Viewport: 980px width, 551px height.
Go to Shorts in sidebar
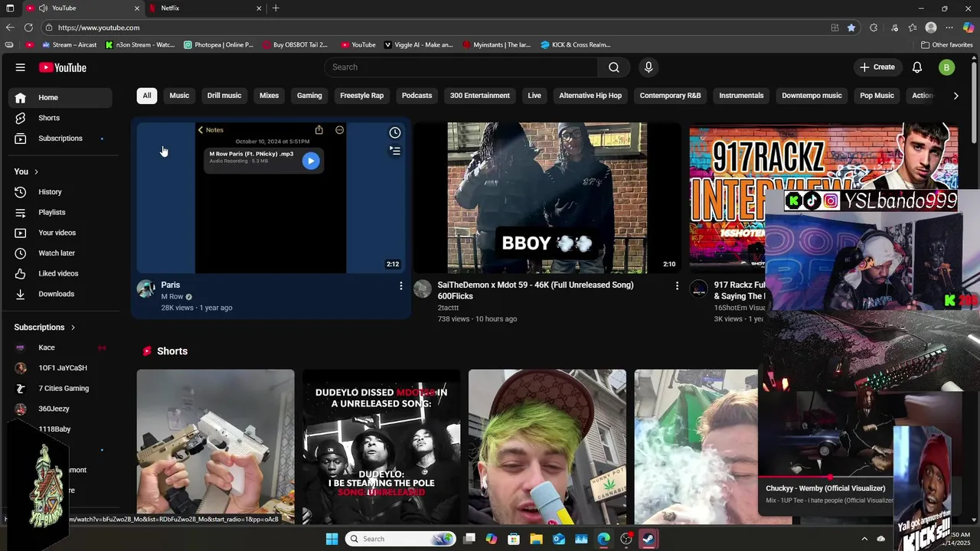pos(60,118)
